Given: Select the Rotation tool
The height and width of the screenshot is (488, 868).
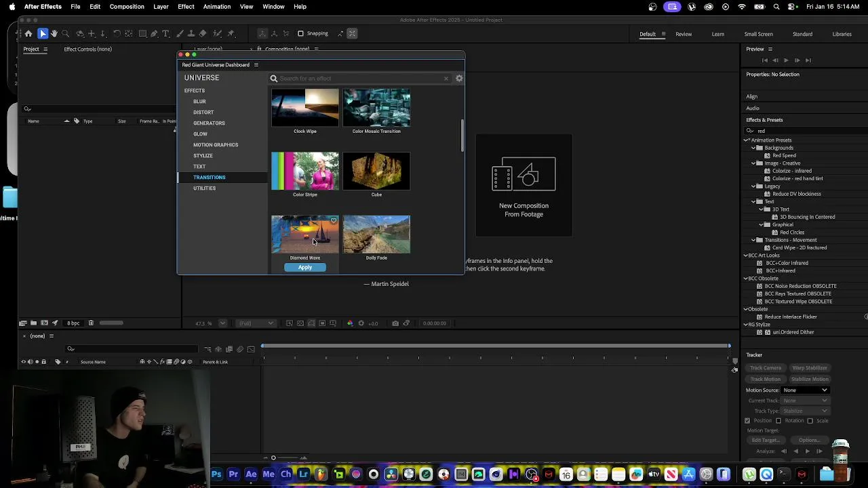Looking at the screenshot, I should [117, 34].
